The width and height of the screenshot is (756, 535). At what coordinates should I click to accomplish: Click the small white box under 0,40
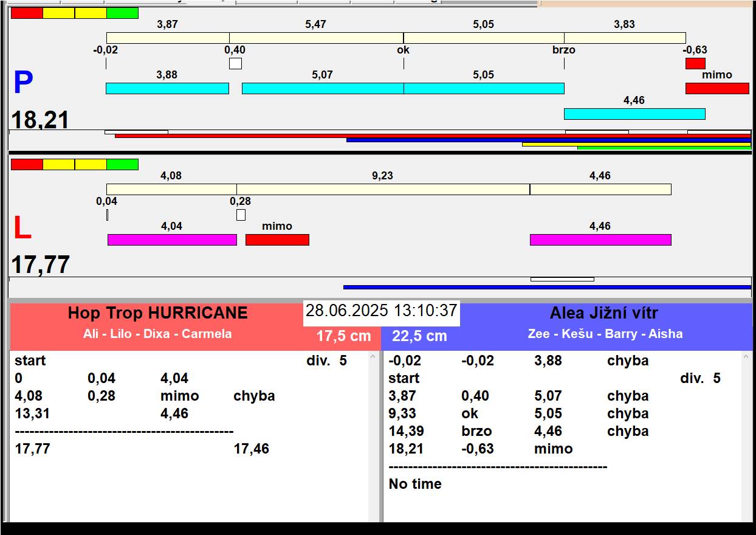pos(235,63)
